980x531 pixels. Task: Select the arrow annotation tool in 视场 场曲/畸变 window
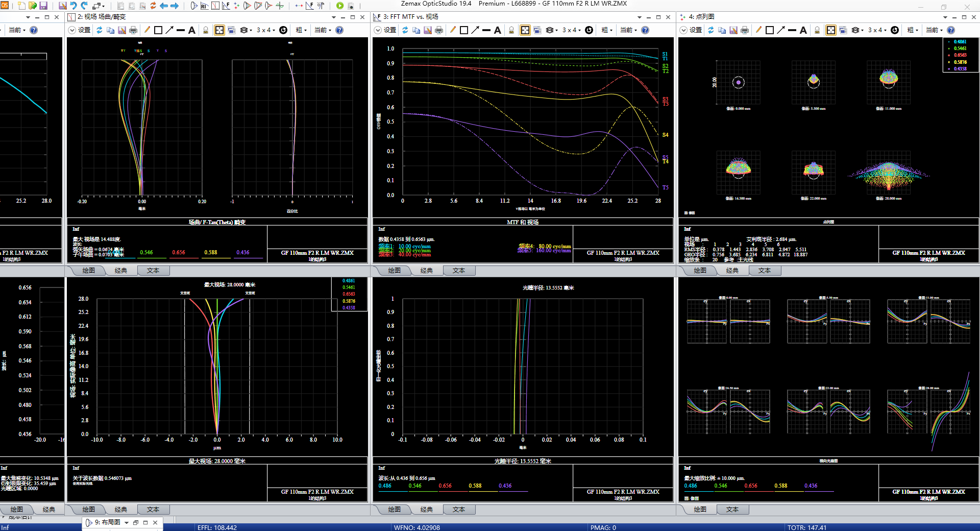tap(169, 30)
